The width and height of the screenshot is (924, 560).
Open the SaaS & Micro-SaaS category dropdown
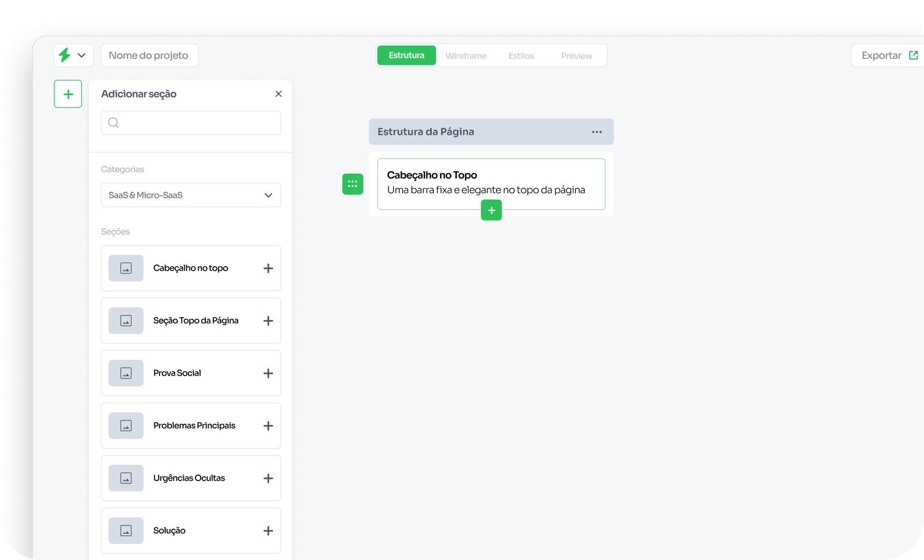[191, 195]
